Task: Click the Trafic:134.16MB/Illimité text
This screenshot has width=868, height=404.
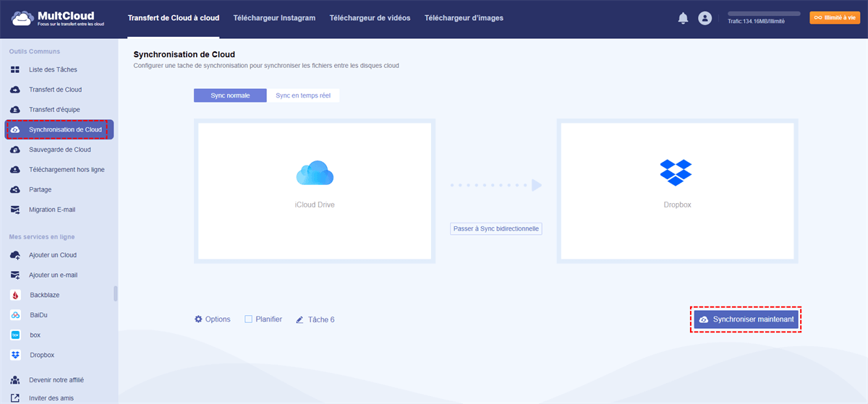Action: click(x=757, y=22)
